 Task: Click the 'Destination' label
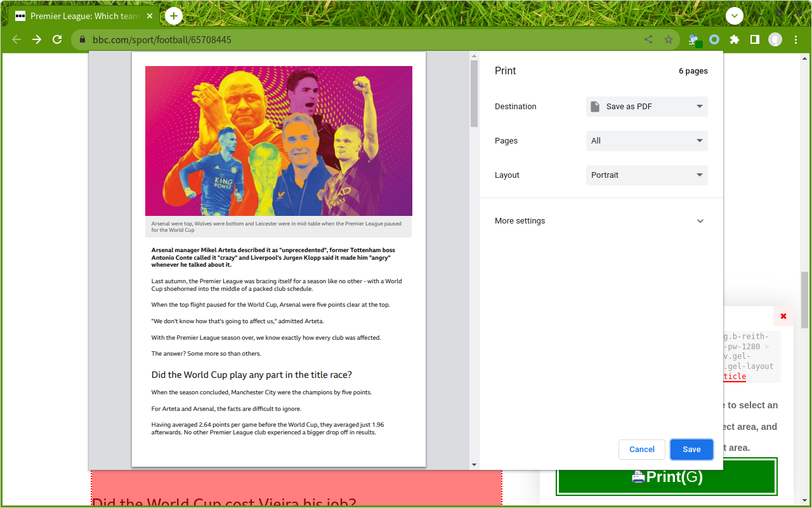[x=516, y=107]
